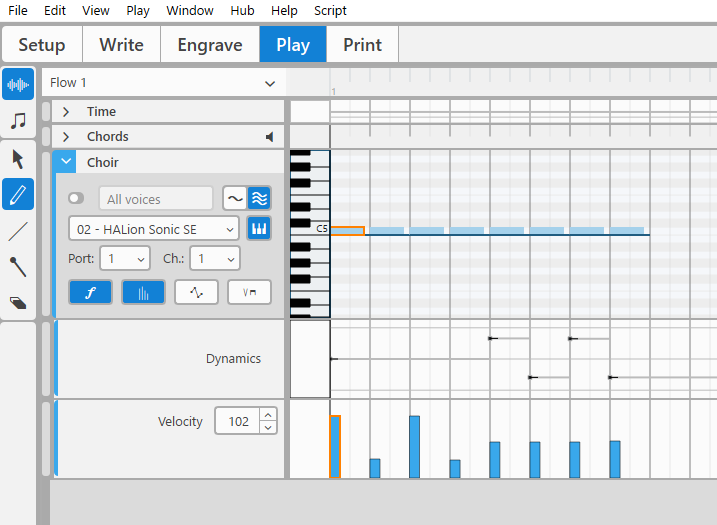Switch to the Engrave tab
The height and width of the screenshot is (525, 717).
tap(210, 45)
